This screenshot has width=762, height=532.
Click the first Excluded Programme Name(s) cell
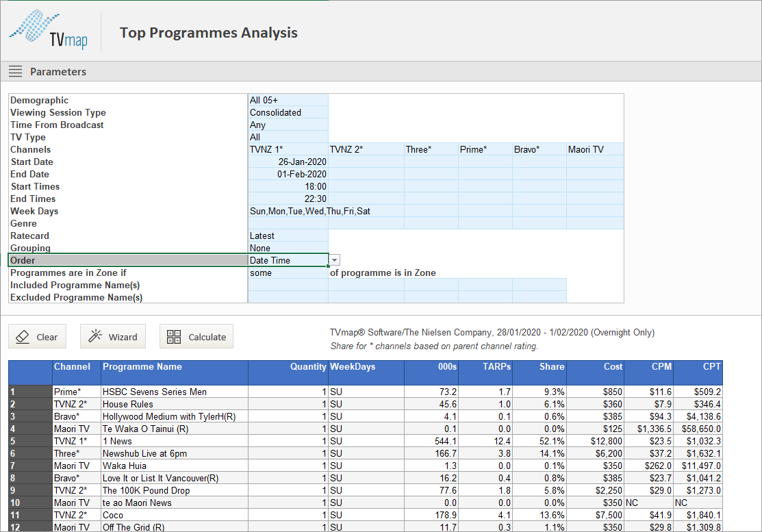point(288,297)
